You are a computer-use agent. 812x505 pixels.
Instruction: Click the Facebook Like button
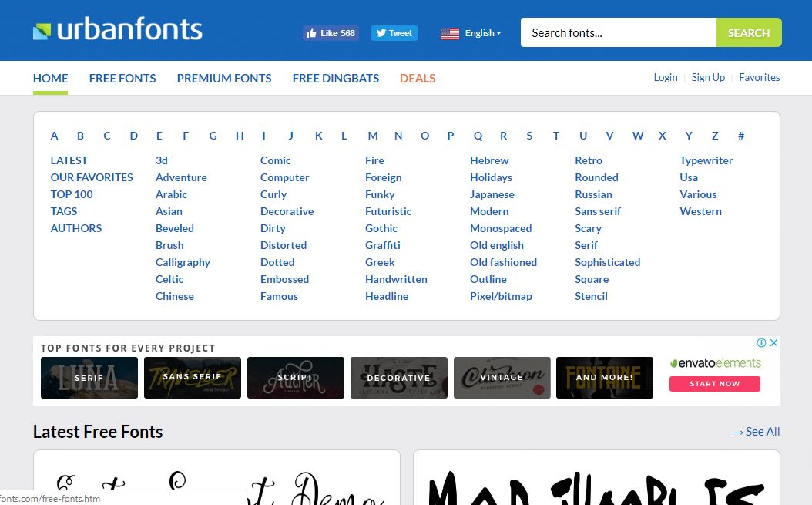point(331,33)
